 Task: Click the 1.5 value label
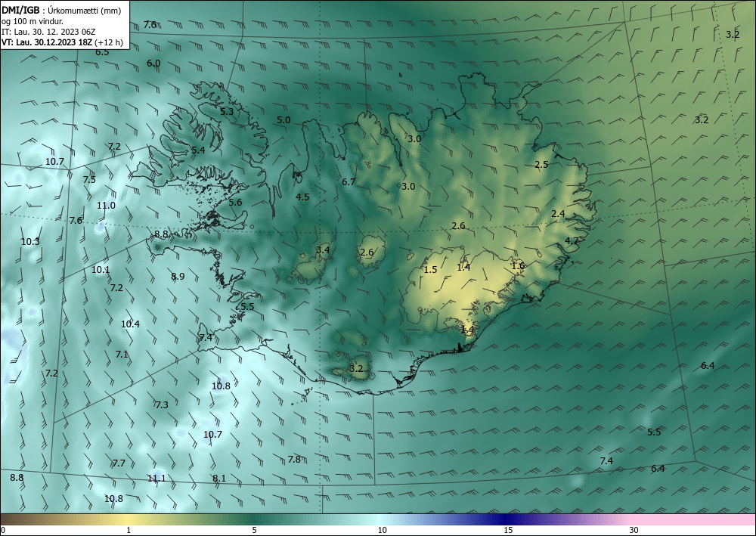click(x=430, y=269)
